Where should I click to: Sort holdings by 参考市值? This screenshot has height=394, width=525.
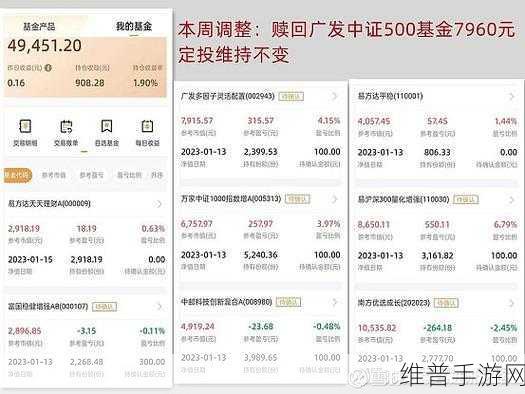pos(54,175)
